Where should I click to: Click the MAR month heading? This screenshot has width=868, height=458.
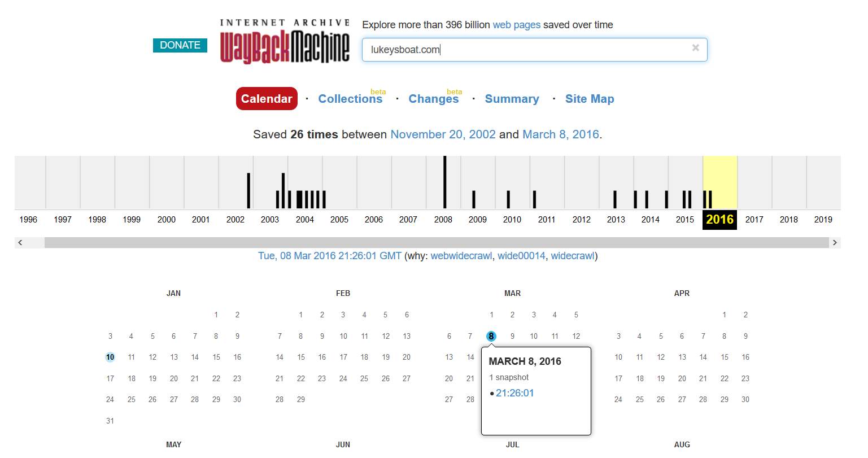click(512, 293)
